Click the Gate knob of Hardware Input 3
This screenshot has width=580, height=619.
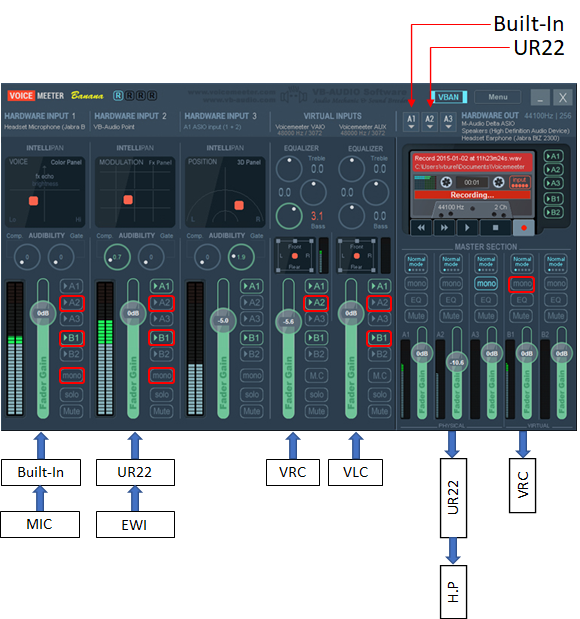pos(241,257)
